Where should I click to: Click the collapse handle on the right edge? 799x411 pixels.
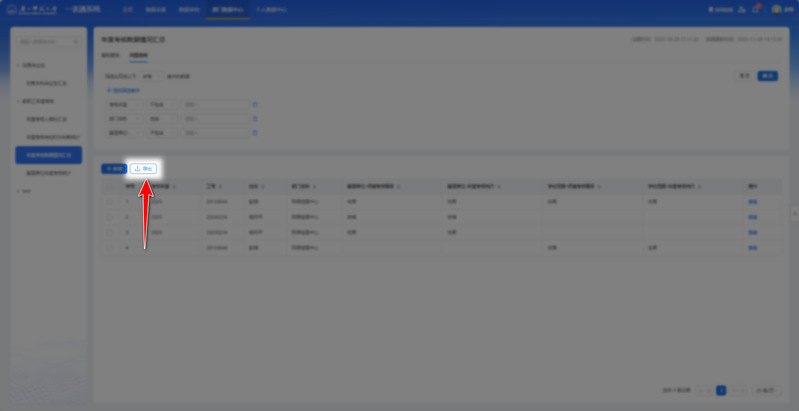pyautogui.click(x=794, y=212)
